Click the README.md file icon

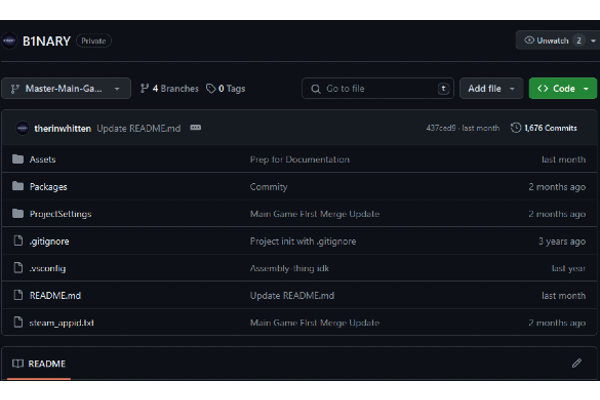pyautogui.click(x=18, y=295)
